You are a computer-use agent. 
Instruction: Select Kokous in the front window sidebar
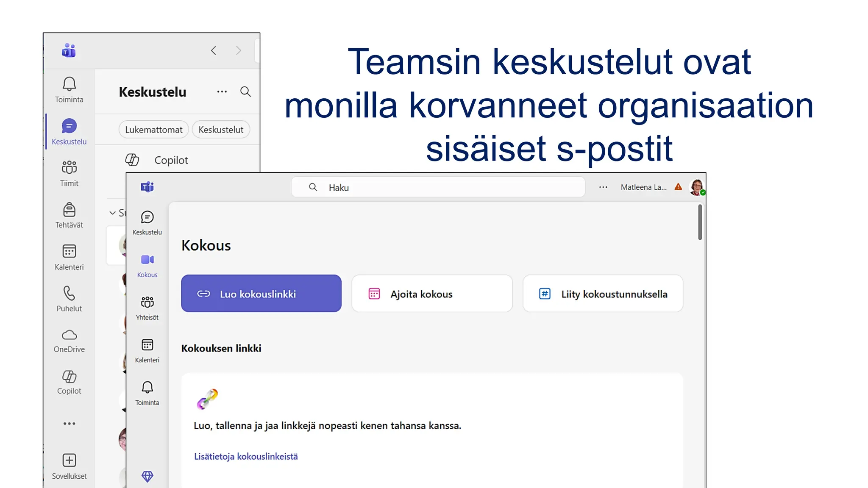[x=147, y=266]
